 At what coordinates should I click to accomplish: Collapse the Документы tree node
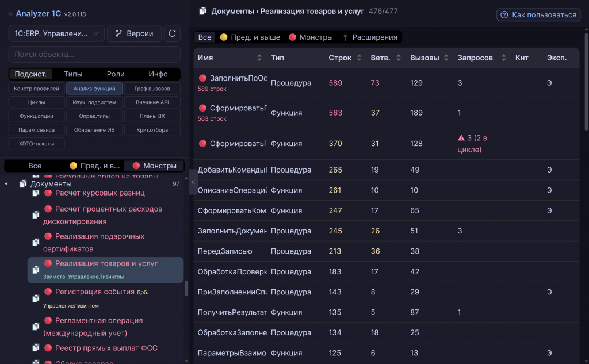(x=6, y=184)
